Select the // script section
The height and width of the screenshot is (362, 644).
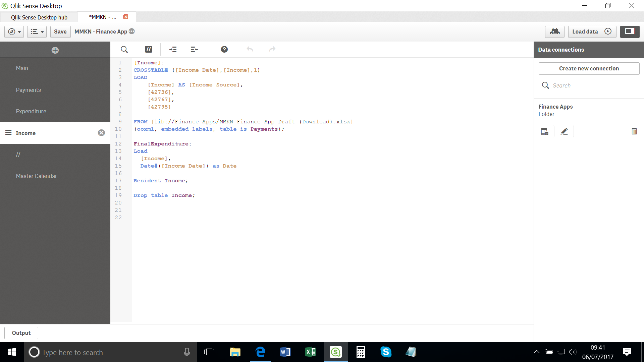tap(55, 155)
